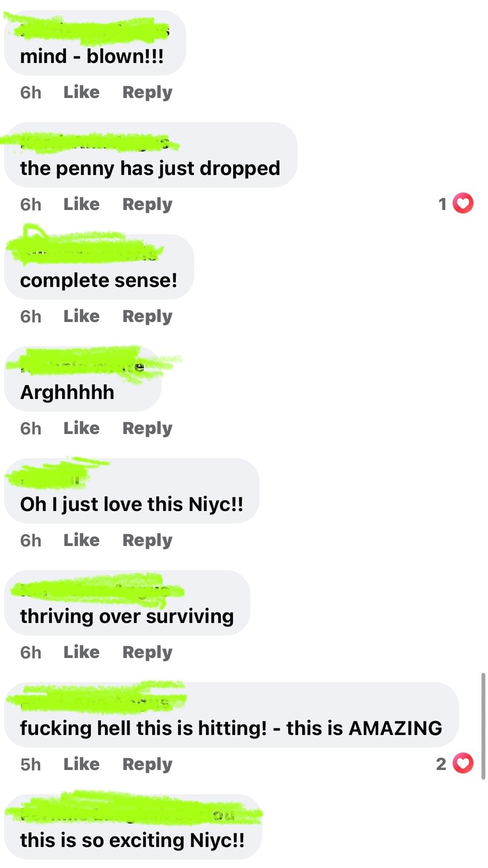Like 'Oh I just love this Niyc!!' comment
Viewport: 488px width, 868px height.
pyautogui.click(x=81, y=540)
